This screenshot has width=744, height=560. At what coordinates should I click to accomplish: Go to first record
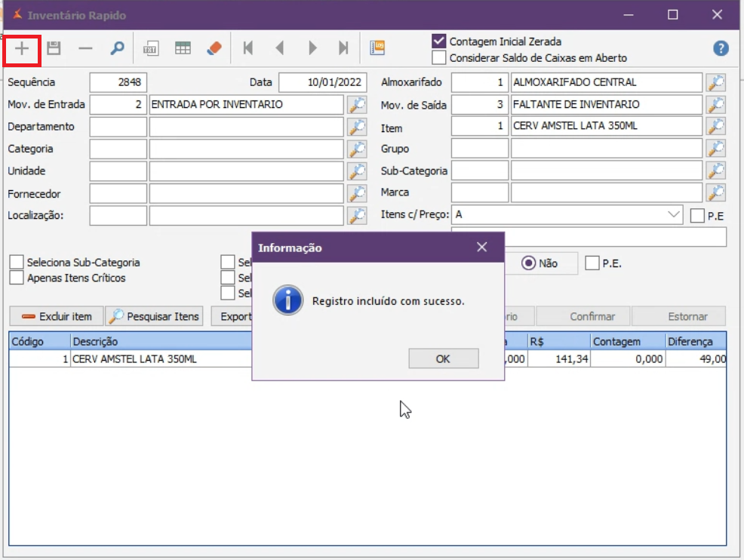(247, 48)
